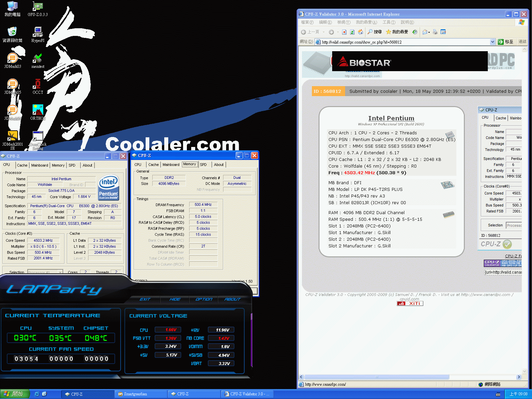Click the Go button beside address bar

[505, 42]
